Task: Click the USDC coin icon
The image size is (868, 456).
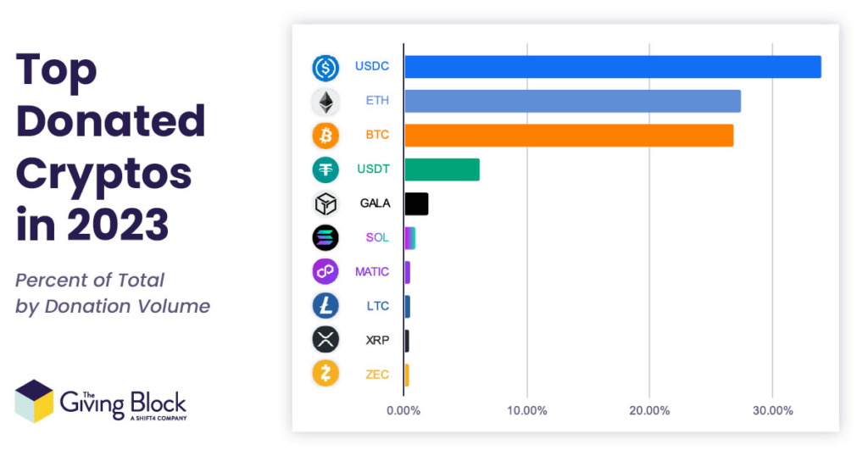Action: tap(325, 68)
